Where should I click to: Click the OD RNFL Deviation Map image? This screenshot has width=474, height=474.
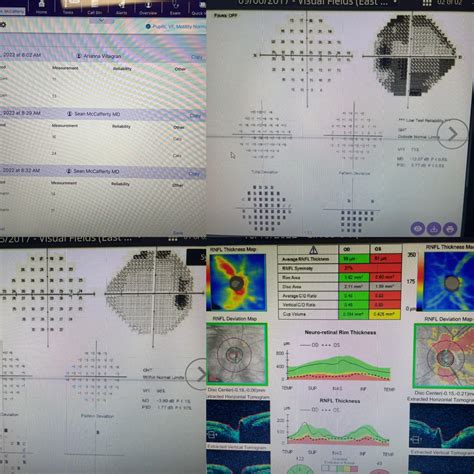(x=237, y=354)
